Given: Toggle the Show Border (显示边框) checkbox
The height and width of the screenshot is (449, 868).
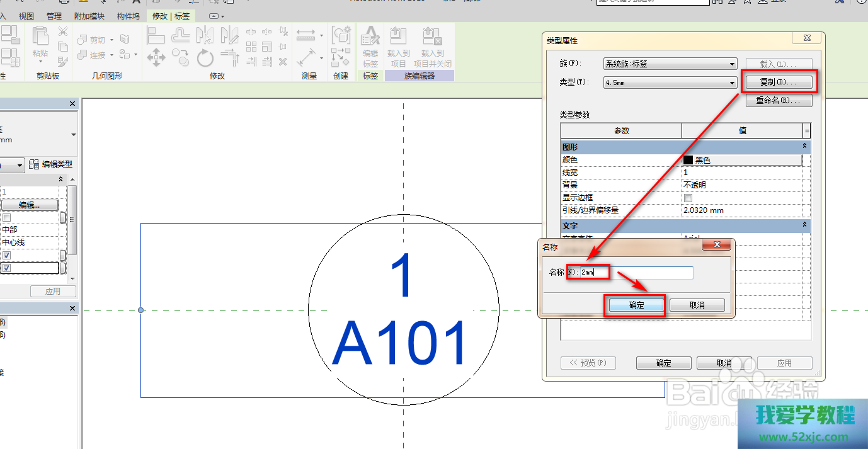Looking at the screenshot, I should click(688, 198).
